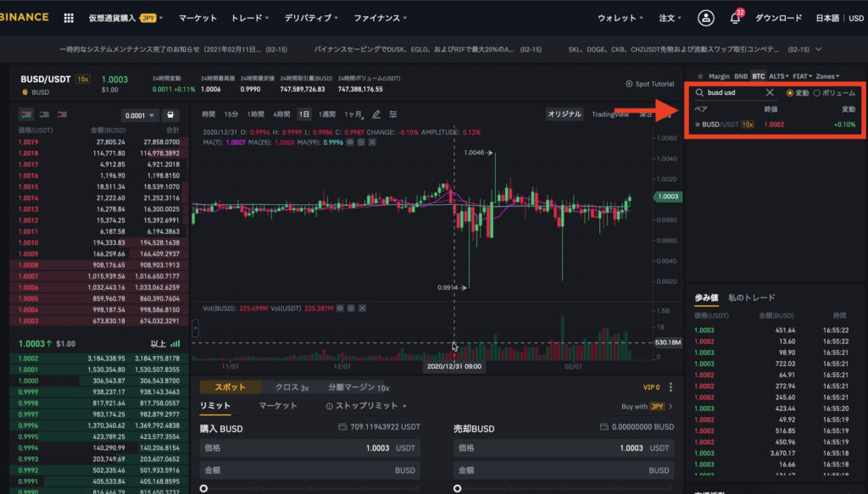Image resolution: width=868 pixels, height=494 pixels.
Task: Select the マーケット order type tab
Action: (278, 406)
